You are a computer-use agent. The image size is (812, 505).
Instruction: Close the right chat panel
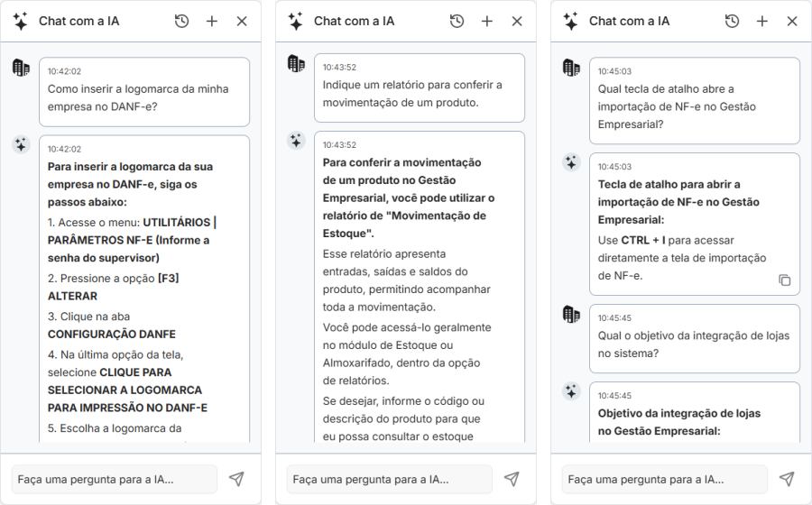click(792, 22)
